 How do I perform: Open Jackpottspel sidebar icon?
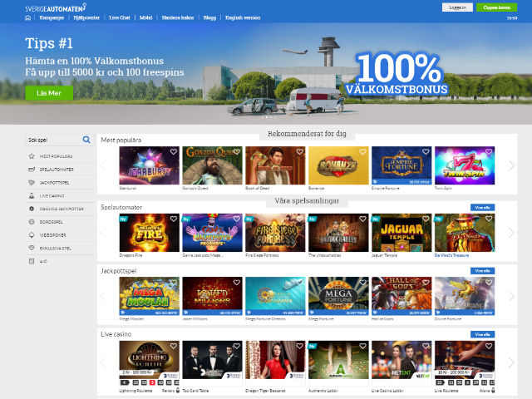tap(32, 183)
